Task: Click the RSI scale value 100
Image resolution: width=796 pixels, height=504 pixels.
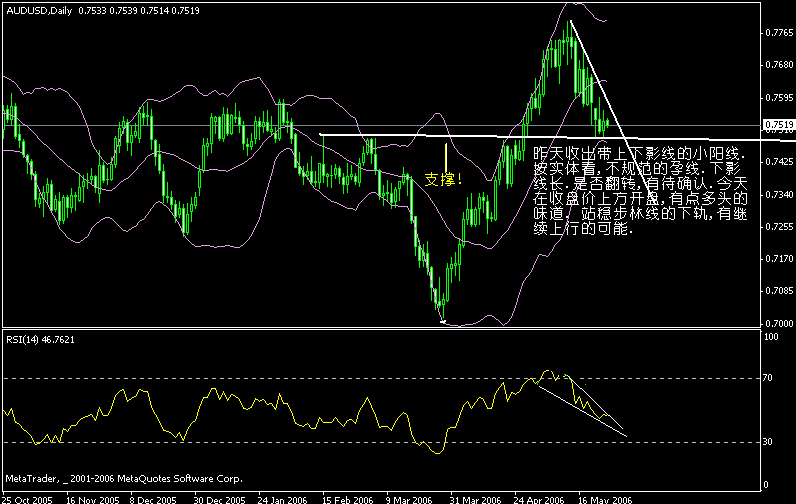Action: pyautogui.click(x=771, y=337)
